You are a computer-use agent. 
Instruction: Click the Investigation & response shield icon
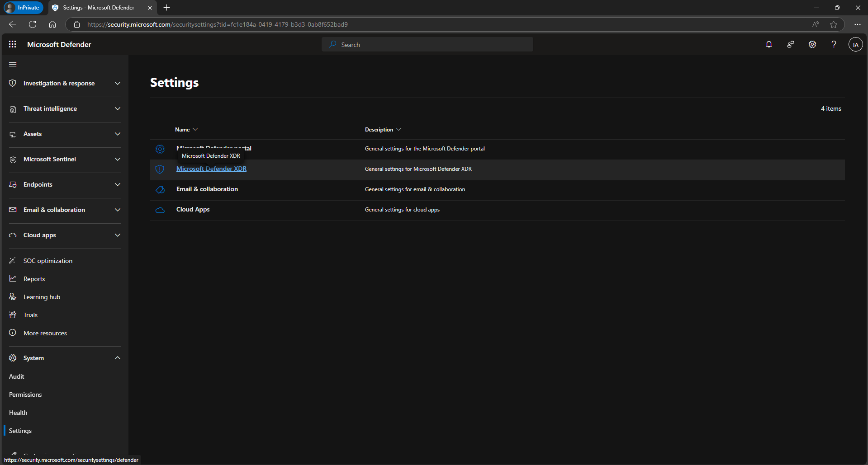point(13,83)
